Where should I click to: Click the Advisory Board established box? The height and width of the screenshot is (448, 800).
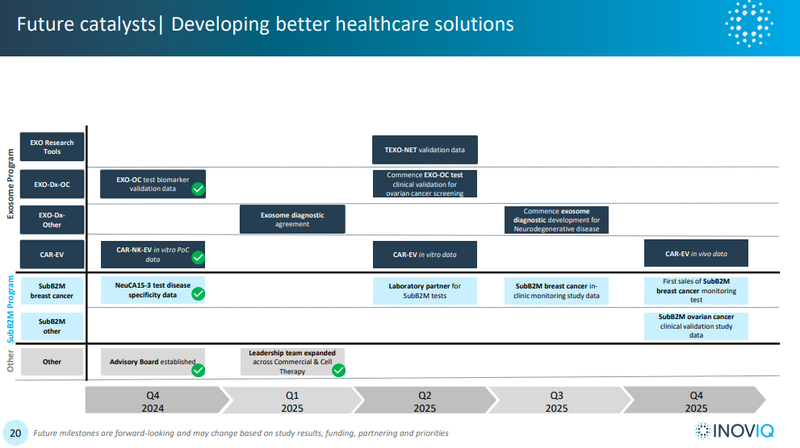pyautogui.click(x=153, y=362)
